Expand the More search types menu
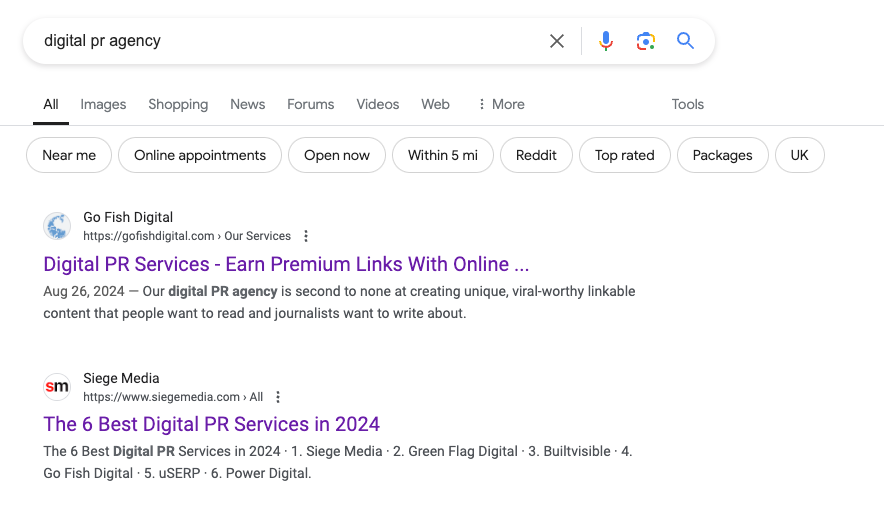The image size is (884, 519). (x=501, y=105)
